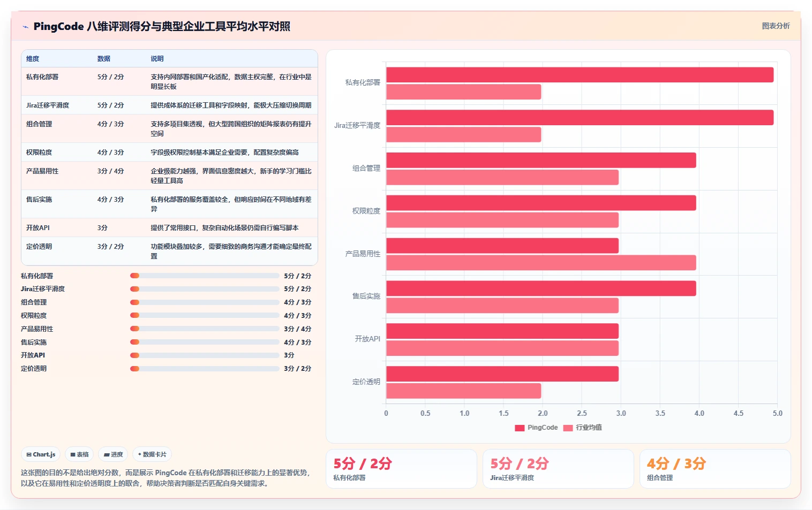Click description starting 字段级权限控制
This screenshot has height=510, width=812.
point(224,153)
